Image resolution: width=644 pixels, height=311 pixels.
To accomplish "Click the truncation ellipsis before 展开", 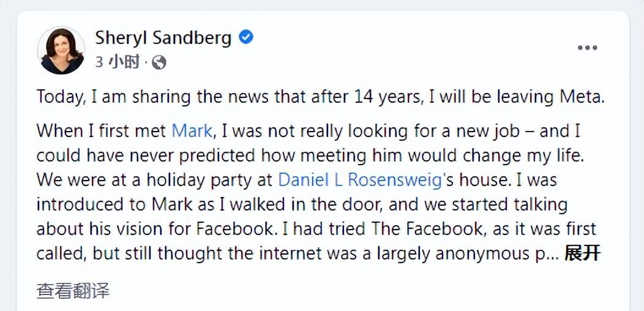I will tap(552, 253).
